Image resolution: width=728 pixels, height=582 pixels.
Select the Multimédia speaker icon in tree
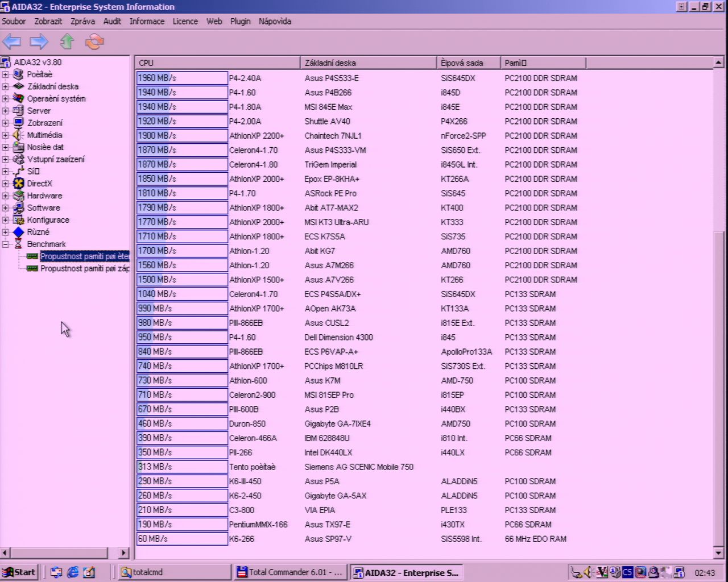19,135
